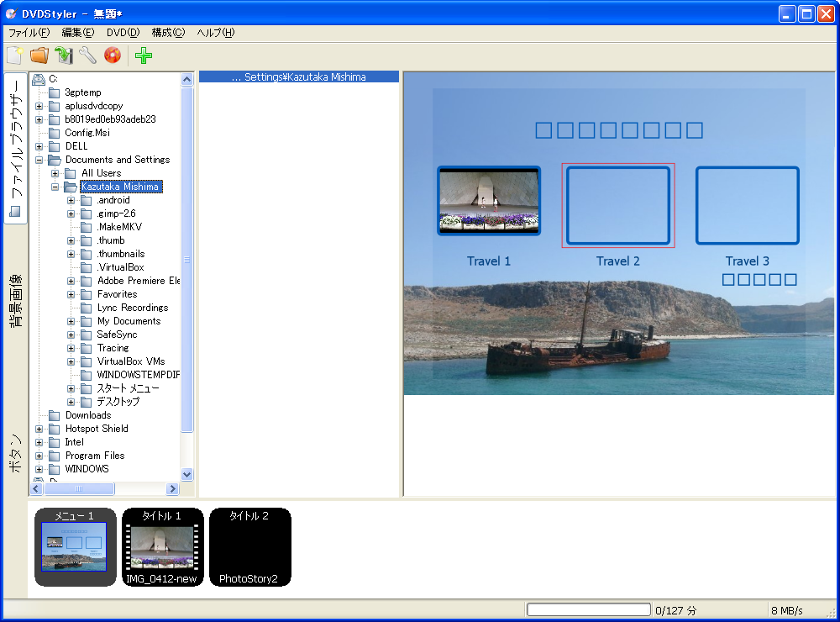The height and width of the screenshot is (622, 840).
Task: Save the current project
Action: coord(61,55)
